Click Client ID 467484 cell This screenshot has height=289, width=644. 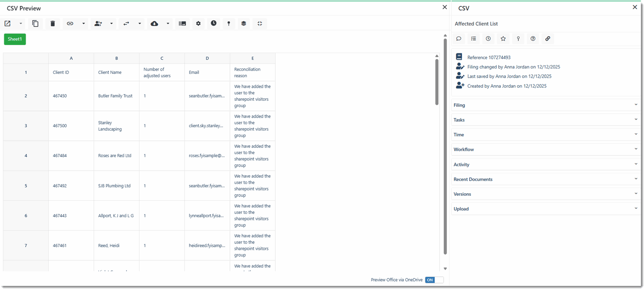pyautogui.click(x=71, y=156)
